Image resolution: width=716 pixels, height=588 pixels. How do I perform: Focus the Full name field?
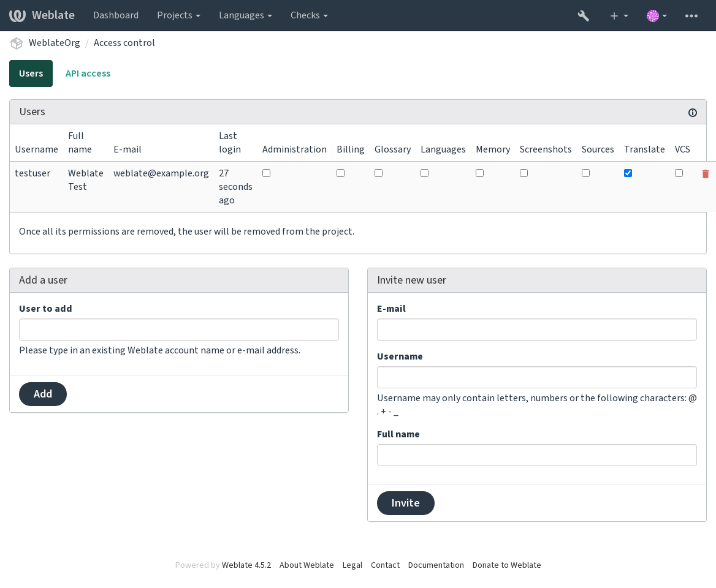(537, 455)
